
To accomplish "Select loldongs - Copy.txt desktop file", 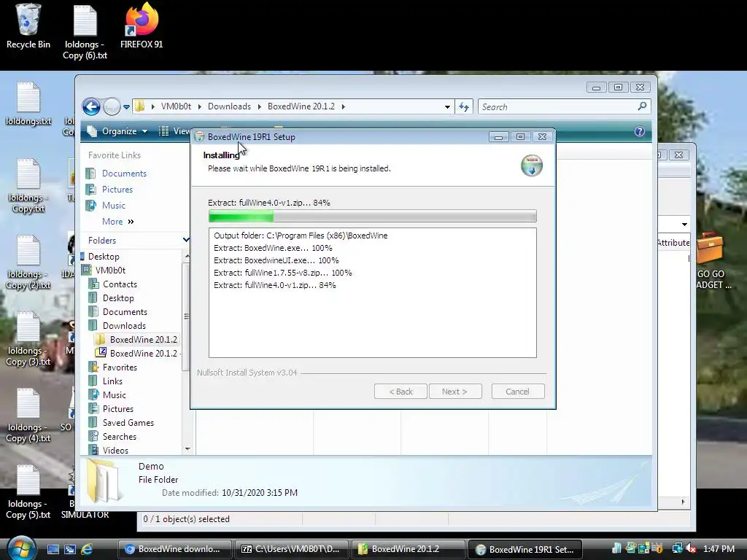I will (28, 186).
